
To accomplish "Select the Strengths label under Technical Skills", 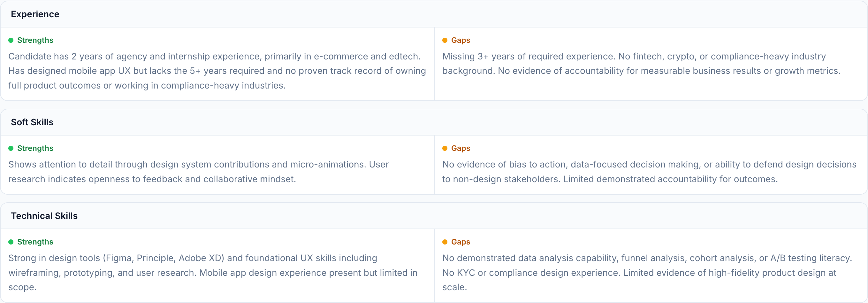I will [x=35, y=242].
